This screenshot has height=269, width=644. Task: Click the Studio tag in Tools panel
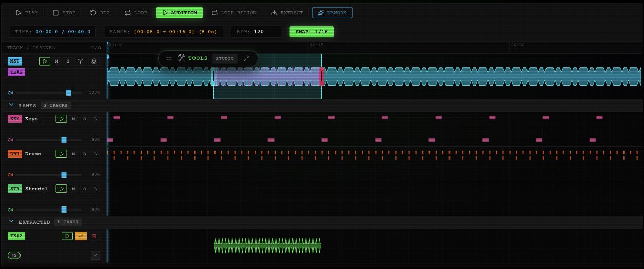(x=225, y=58)
